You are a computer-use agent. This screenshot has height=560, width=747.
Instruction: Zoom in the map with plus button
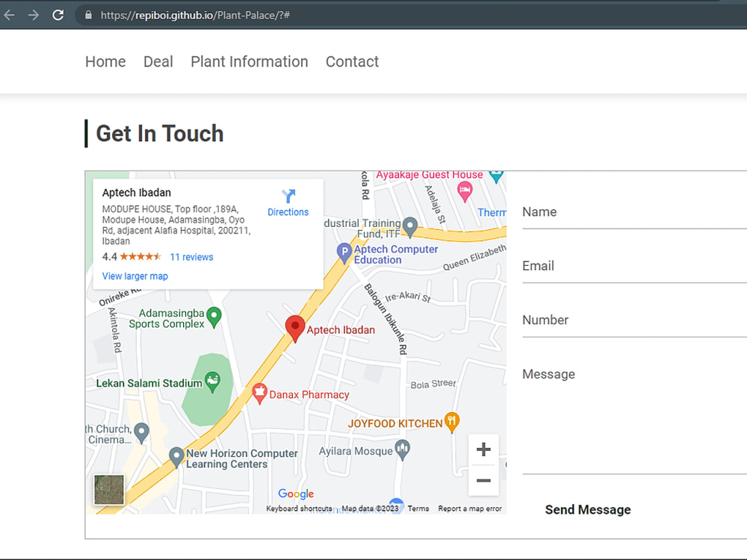point(483,449)
